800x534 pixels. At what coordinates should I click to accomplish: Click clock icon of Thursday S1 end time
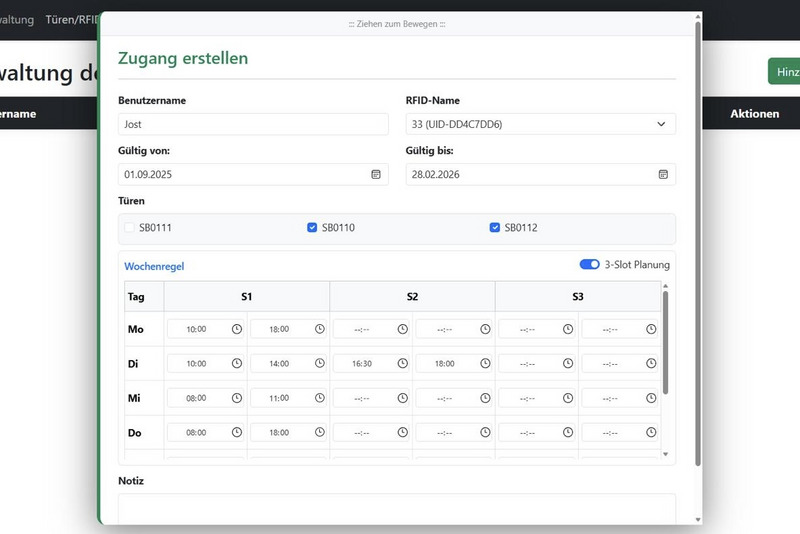[319, 433]
